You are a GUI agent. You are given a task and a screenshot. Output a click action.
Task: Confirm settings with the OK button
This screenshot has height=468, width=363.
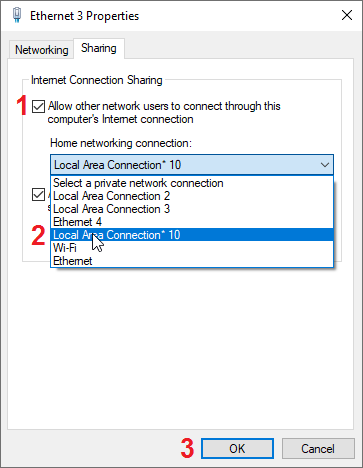pyautogui.click(x=237, y=449)
